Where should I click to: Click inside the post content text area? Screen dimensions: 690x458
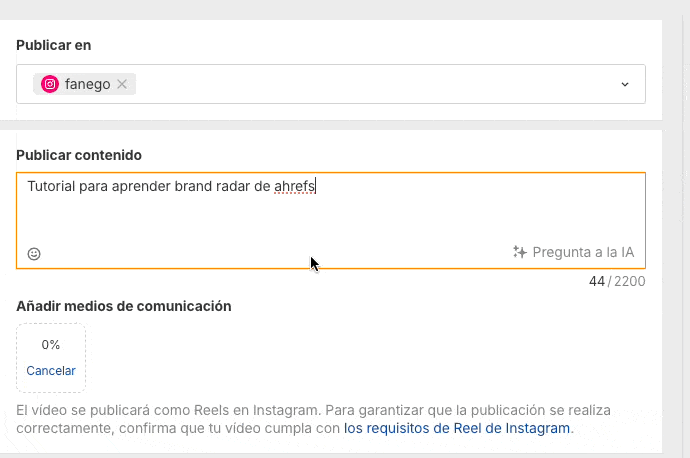(330, 220)
